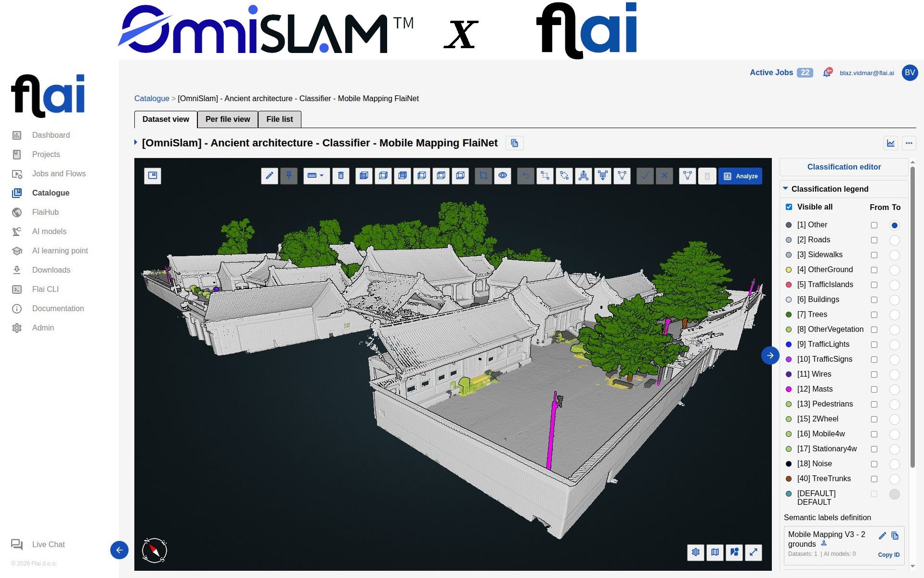This screenshot has height=578, width=924.
Task: Open FlaiHub in sidebar
Action: coord(45,212)
